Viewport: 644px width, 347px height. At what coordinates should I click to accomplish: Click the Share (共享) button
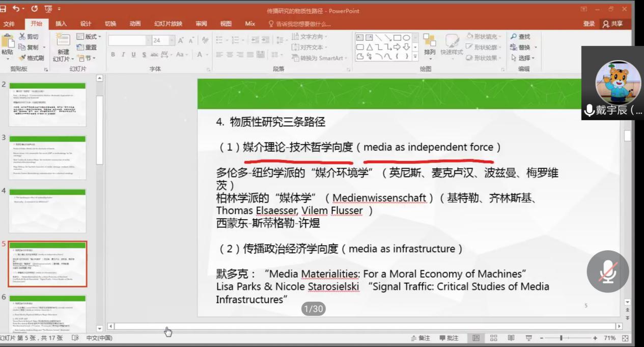tap(612, 24)
